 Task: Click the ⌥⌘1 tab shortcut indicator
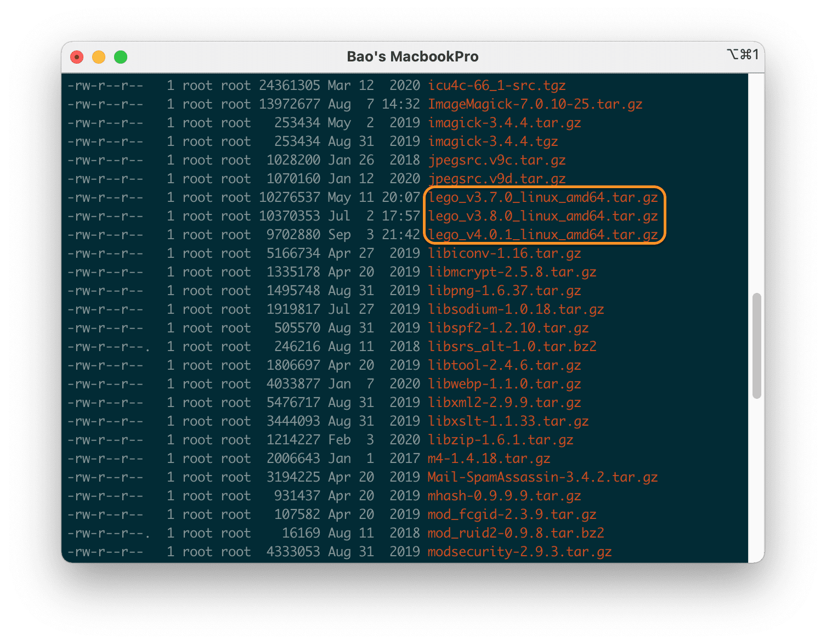tap(742, 54)
